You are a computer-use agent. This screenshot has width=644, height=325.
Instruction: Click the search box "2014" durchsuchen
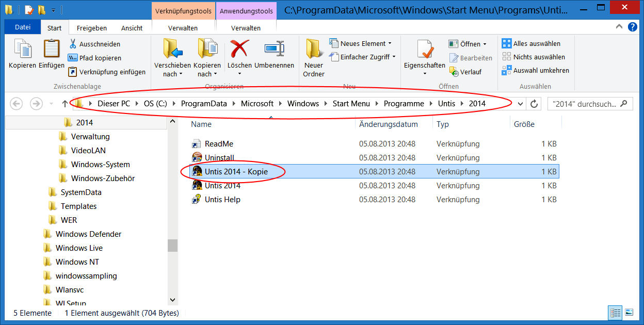point(585,104)
